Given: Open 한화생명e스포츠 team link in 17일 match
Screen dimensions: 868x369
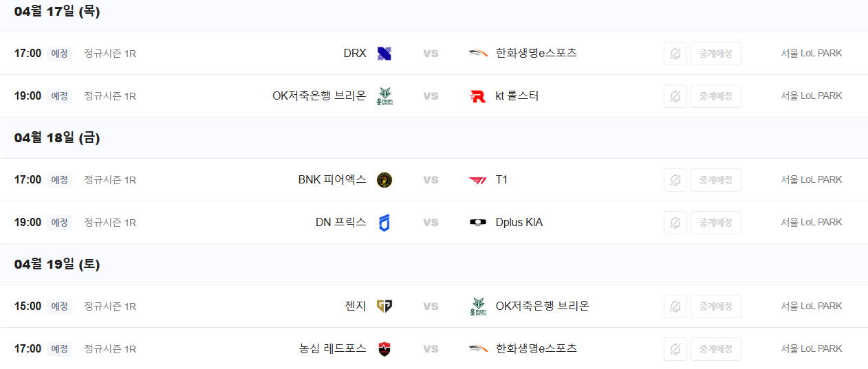Looking at the screenshot, I should coord(536,53).
